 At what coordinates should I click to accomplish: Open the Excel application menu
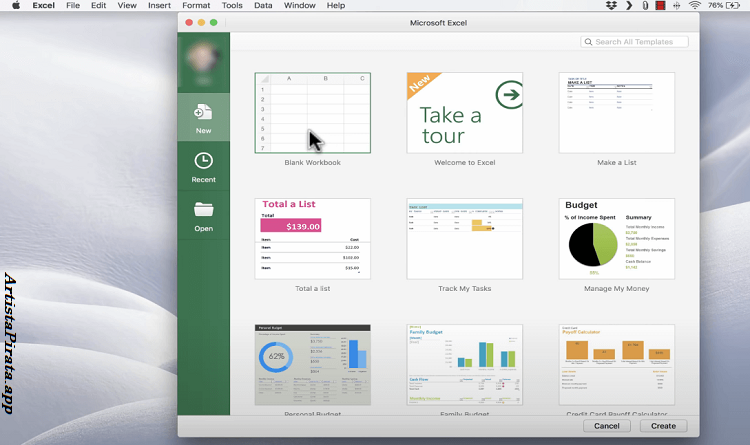click(44, 5)
